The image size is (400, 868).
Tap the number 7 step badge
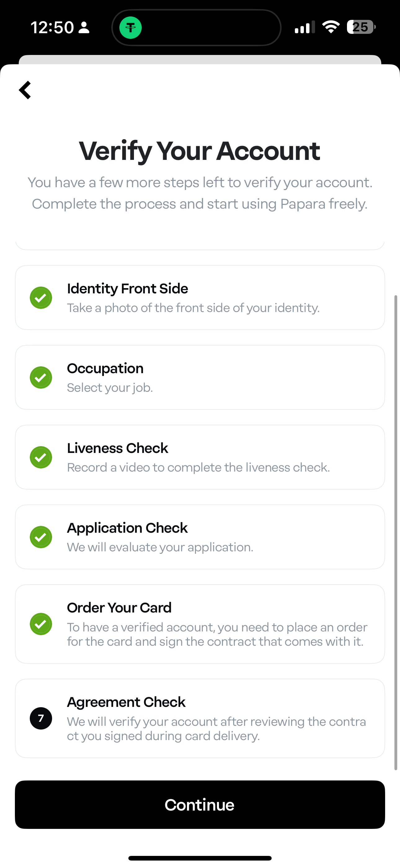(41, 718)
